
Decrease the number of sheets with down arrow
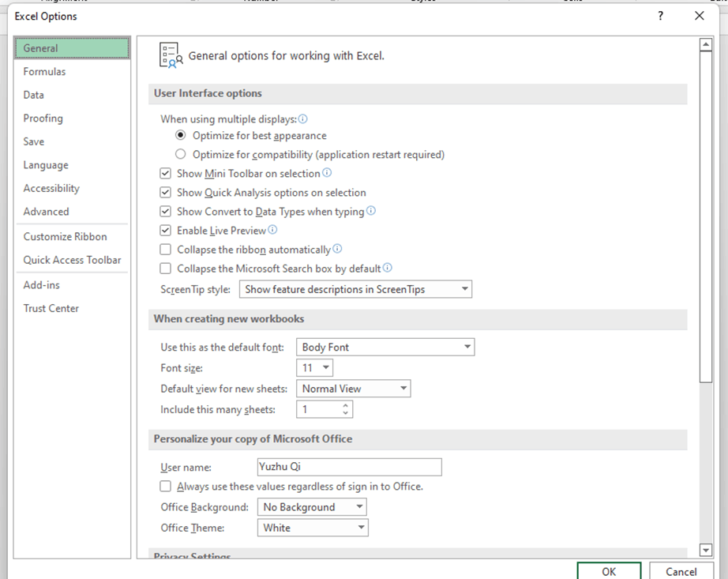(345, 413)
